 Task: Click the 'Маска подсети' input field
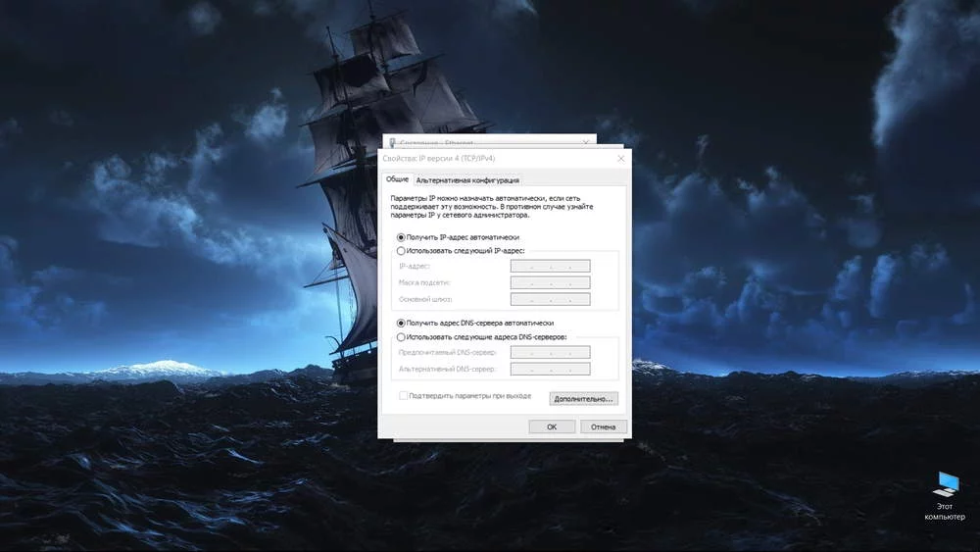(550, 282)
